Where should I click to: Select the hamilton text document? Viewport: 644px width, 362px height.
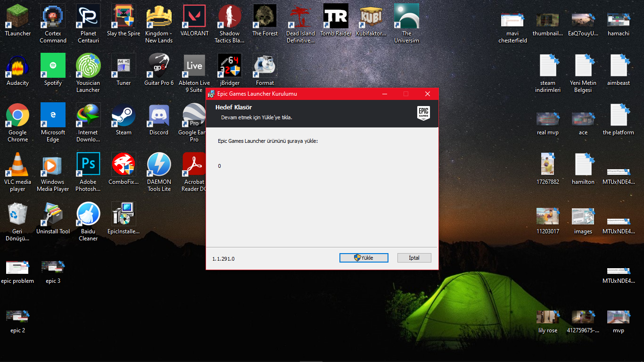click(x=583, y=169)
